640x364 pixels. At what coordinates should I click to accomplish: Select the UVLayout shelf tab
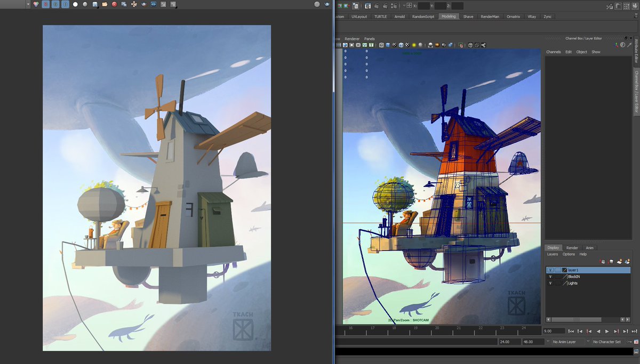click(359, 17)
